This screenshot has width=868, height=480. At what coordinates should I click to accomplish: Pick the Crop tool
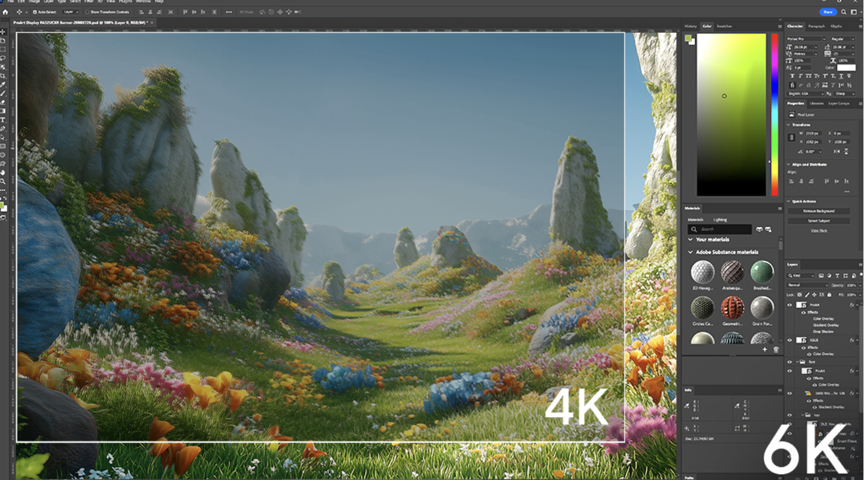coord(3,76)
